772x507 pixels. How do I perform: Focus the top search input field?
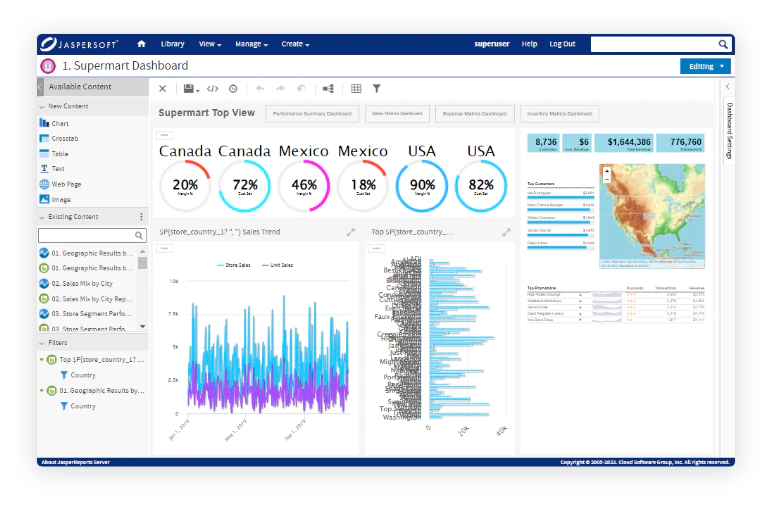coord(653,44)
